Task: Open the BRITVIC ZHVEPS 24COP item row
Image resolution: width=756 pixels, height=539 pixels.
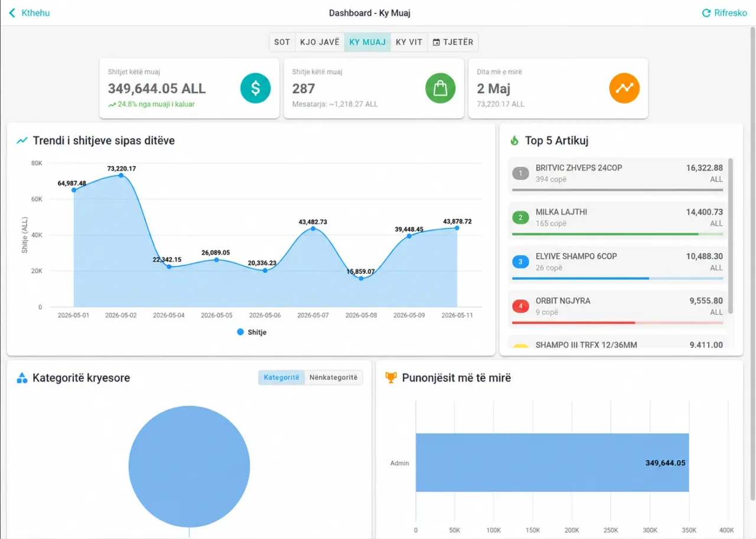Action: click(618, 176)
